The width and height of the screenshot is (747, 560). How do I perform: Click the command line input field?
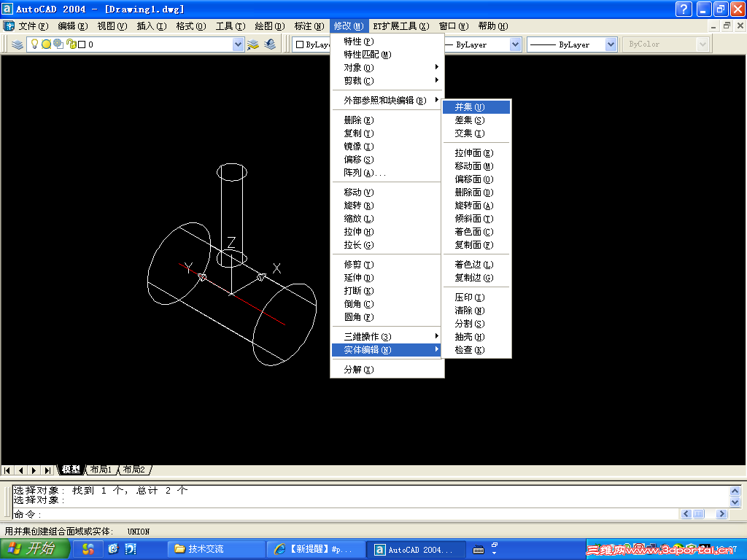(x=345, y=514)
